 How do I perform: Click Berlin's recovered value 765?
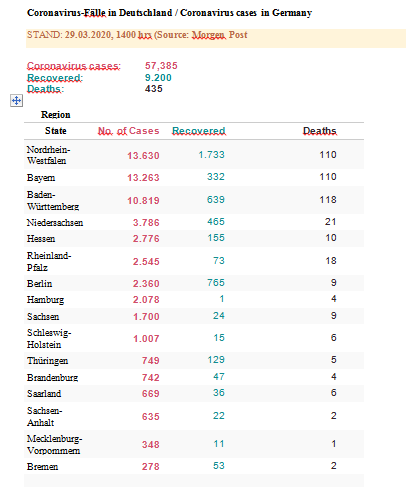pos(216,283)
